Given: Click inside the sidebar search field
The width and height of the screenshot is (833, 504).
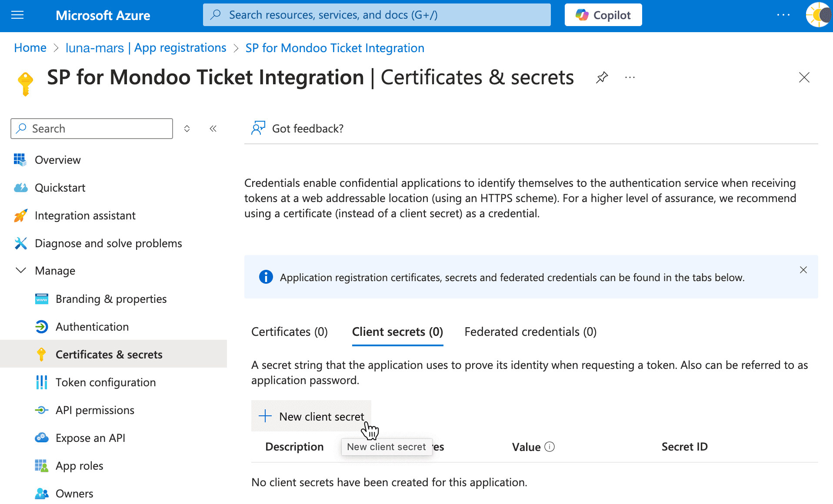Looking at the screenshot, I should pos(91,128).
